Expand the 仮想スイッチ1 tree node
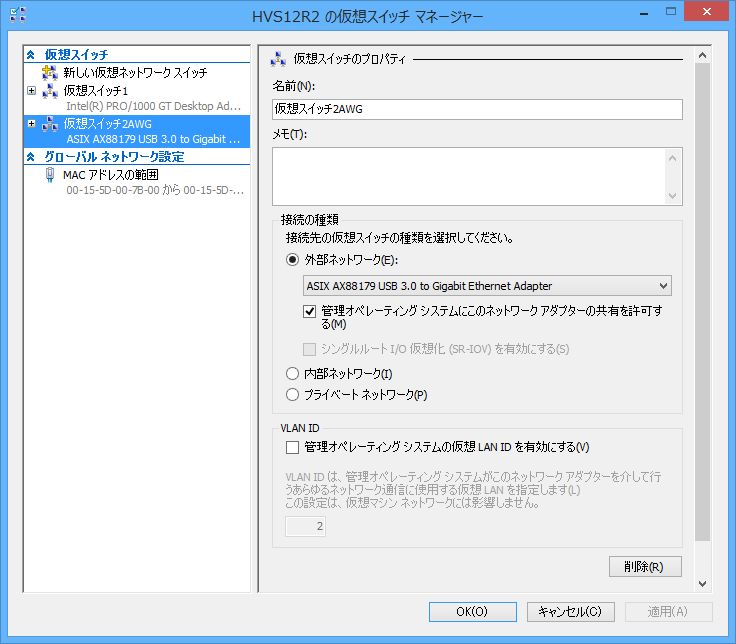The image size is (736, 644). [32, 91]
